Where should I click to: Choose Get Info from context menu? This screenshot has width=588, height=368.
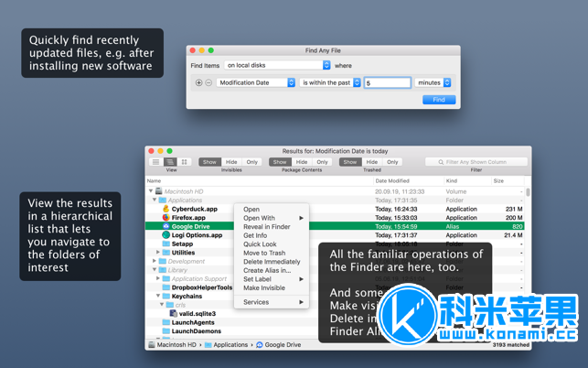[x=272, y=235]
